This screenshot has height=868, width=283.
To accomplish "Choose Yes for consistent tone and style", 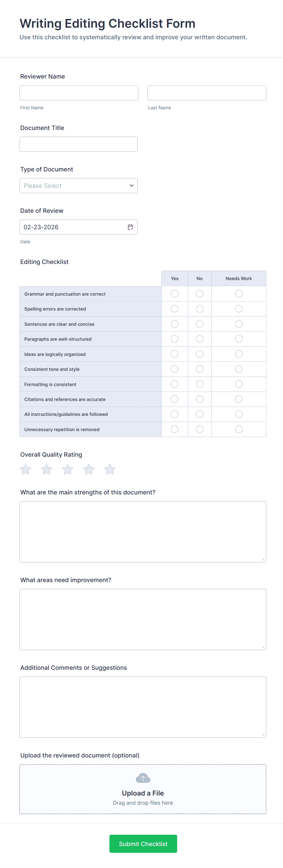I will (x=175, y=369).
